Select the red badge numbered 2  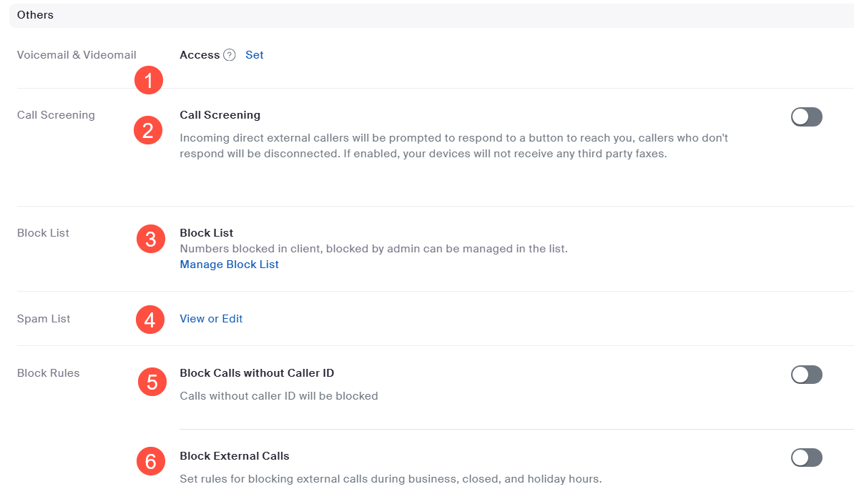(148, 130)
